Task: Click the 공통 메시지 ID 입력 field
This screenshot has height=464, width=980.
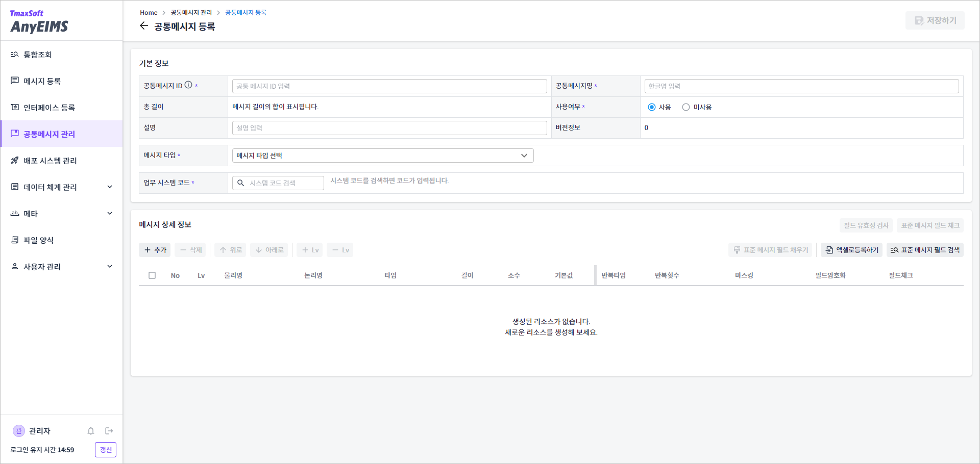Action: pyautogui.click(x=389, y=86)
